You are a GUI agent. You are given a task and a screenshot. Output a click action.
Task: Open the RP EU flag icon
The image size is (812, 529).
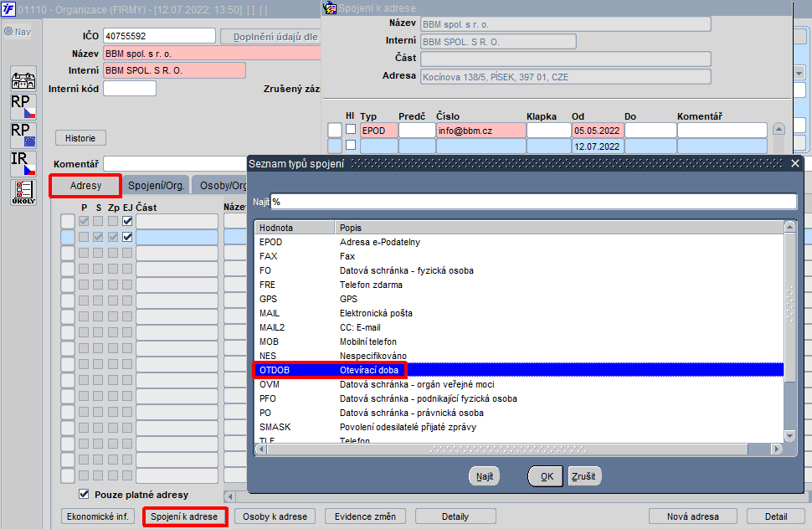point(23,135)
